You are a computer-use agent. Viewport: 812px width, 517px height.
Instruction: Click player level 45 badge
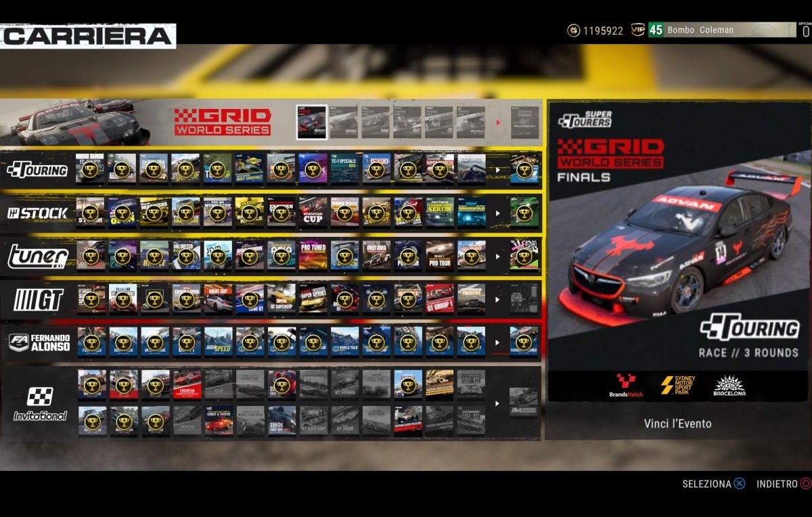tap(656, 30)
